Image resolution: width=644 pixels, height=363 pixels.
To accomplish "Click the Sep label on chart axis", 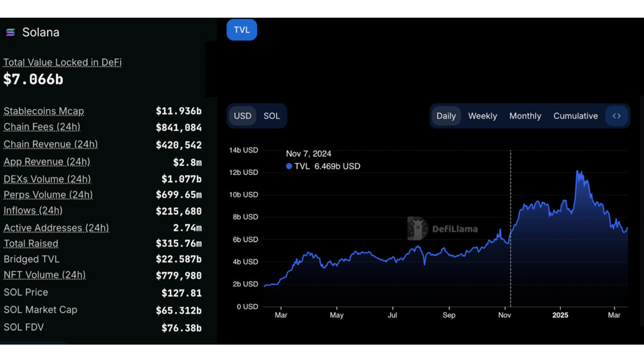I will tap(449, 315).
